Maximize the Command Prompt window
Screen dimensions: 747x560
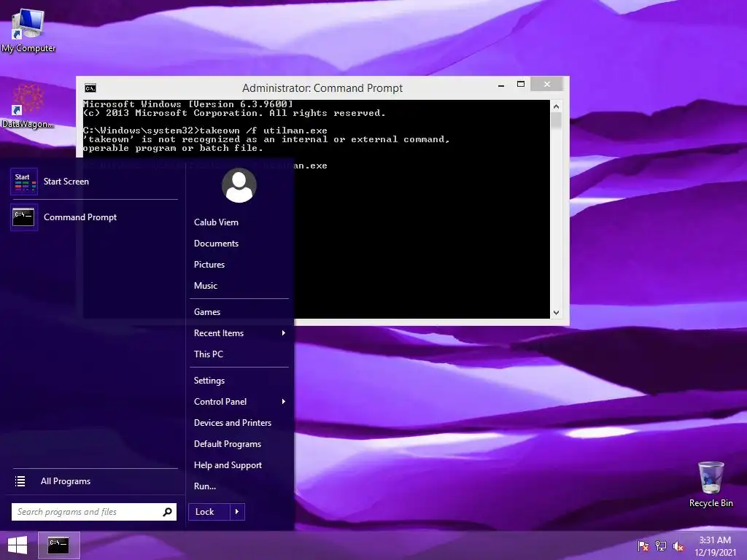pyautogui.click(x=521, y=85)
